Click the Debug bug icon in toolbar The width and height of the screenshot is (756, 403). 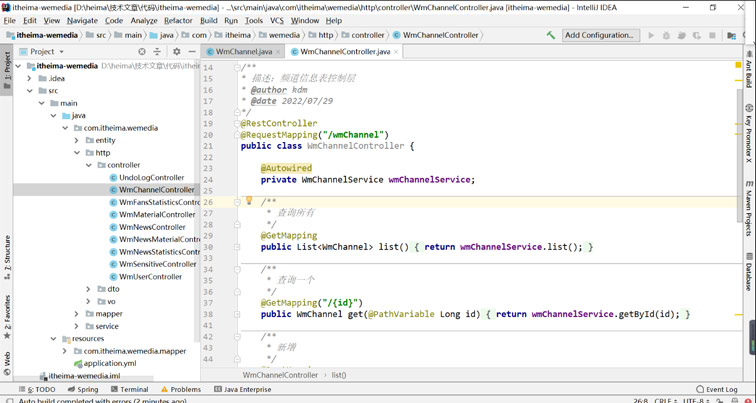[666, 35]
